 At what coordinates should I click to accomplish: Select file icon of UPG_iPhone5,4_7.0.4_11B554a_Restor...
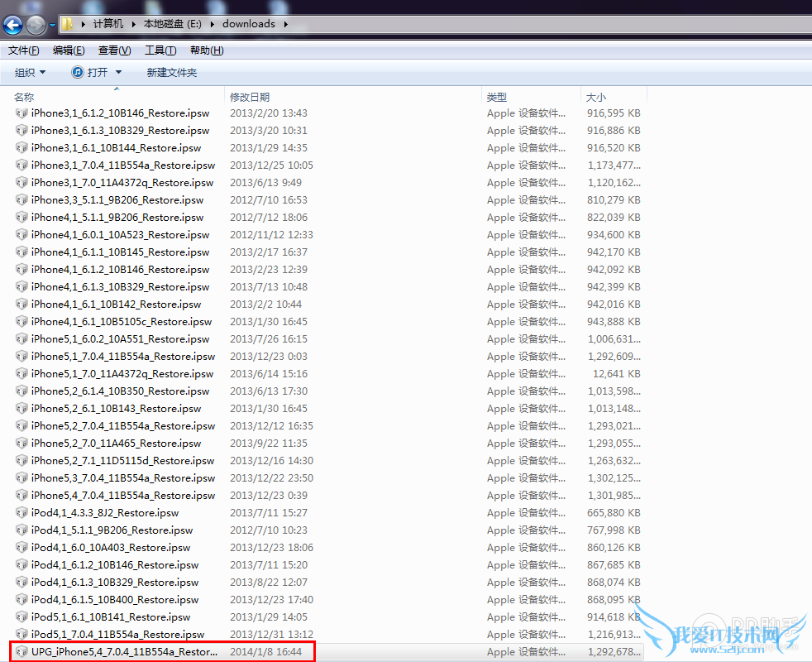click(x=21, y=651)
